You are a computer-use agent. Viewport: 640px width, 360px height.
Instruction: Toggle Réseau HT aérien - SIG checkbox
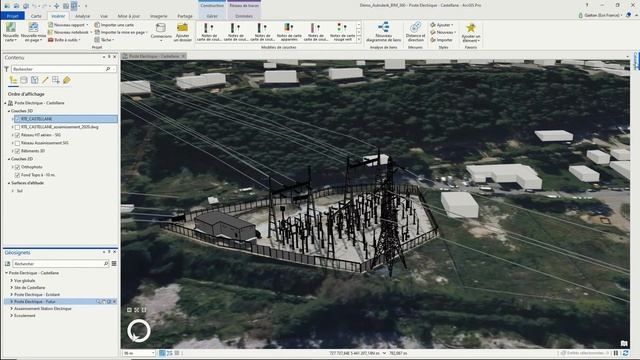pyautogui.click(x=17, y=135)
